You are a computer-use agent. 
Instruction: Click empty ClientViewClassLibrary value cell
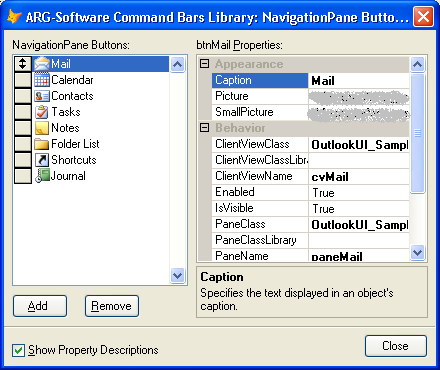(359, 160)
